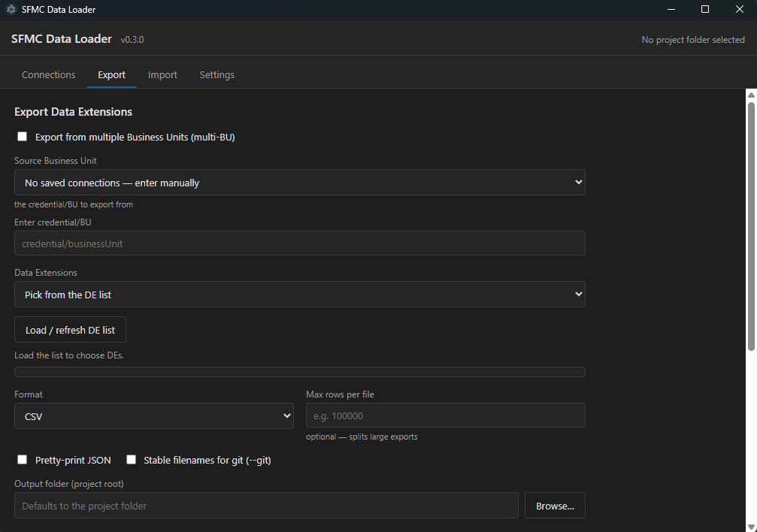Select the Export tab

[x=111, y=75]
